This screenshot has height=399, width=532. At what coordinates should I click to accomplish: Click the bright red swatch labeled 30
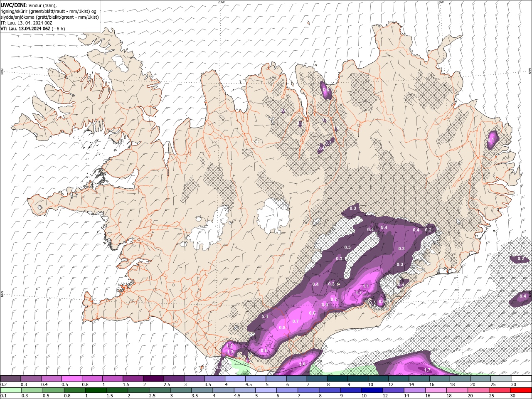521,390
